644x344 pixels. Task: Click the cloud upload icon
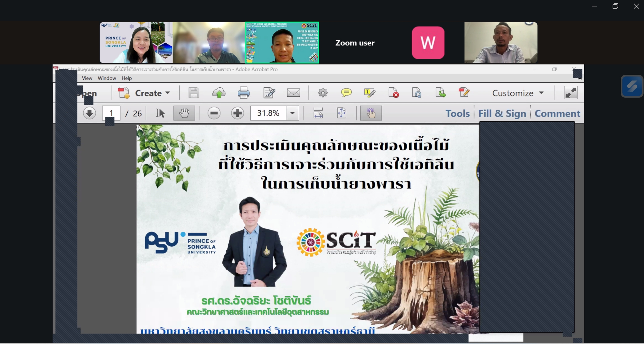pyautogui.click(x=219, y=93)
